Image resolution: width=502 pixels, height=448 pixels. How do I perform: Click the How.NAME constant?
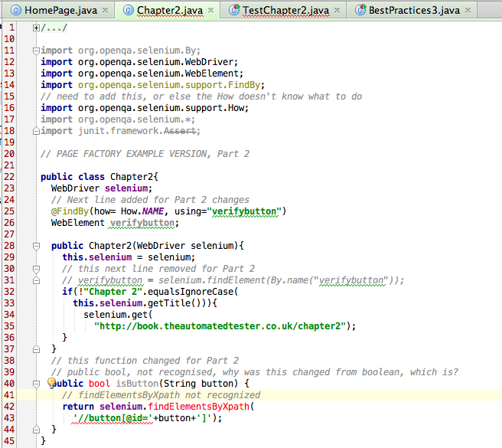click(142, 211)
